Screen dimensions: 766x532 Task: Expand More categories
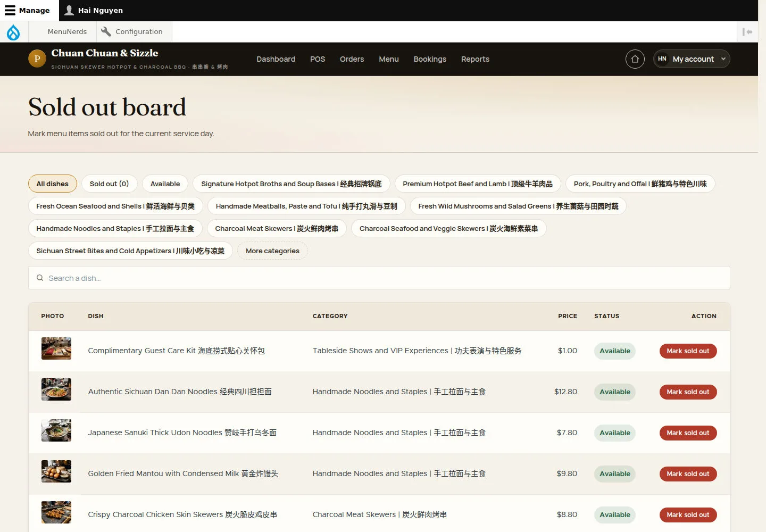(272, 251)
